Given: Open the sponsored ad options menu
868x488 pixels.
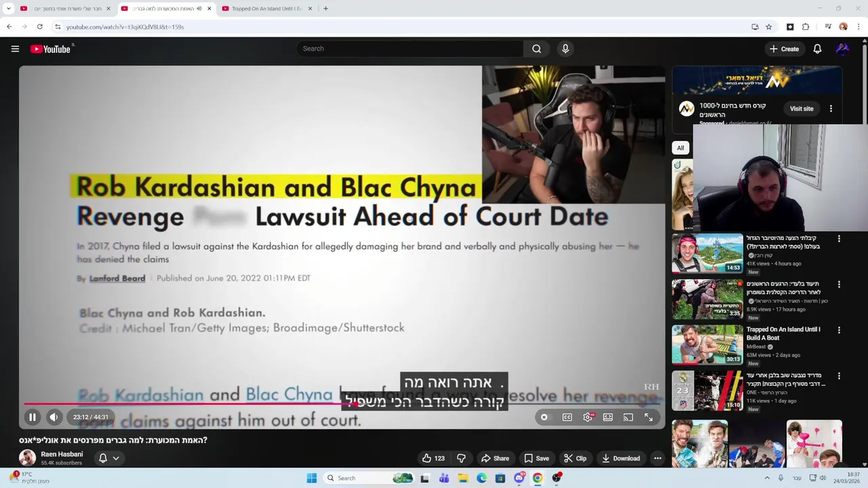Looking at the screenshot, I should tap(831, 108).
